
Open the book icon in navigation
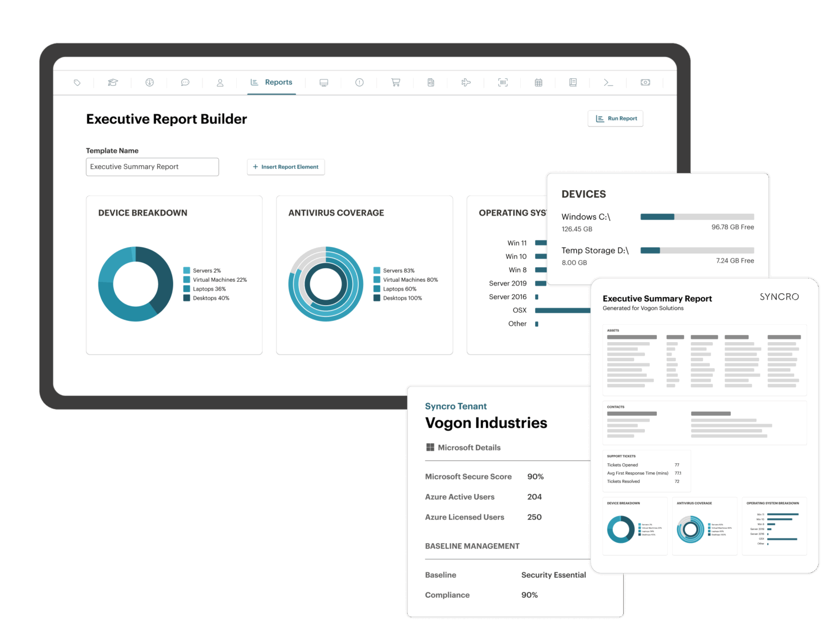pyautogui.click(x=573, y=83)
